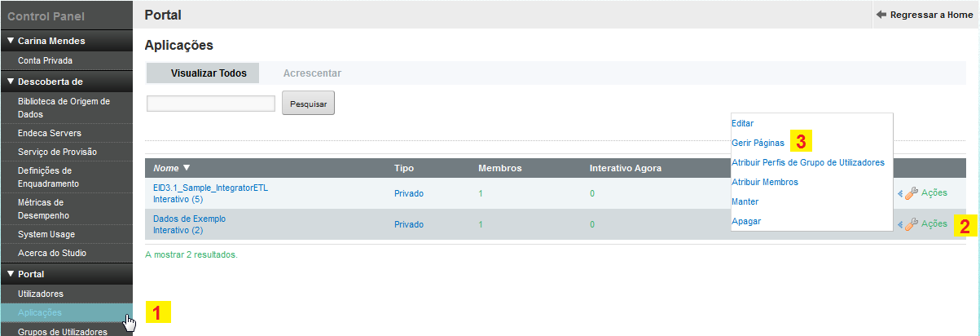Click the sort triangle next to Nome
Screen dimensions: 980x336
point(187,168)
